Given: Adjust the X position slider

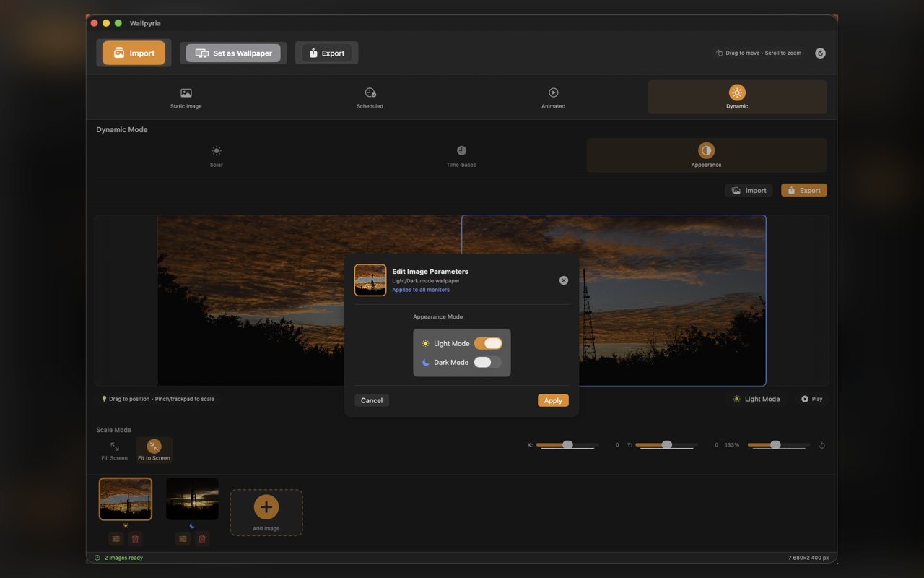Looking at the screenshot, I should tap(567, 445).
